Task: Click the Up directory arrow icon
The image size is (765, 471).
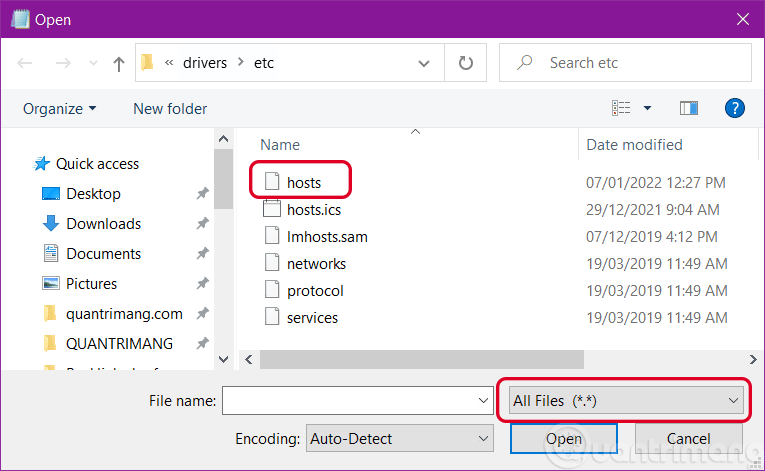Action: (119, 63)
